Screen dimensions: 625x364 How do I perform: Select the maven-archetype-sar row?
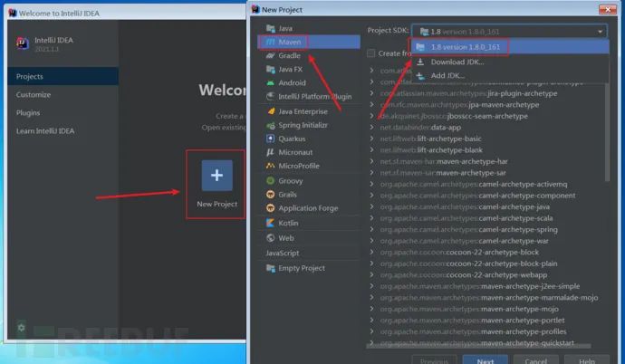[x=485, y=173]
